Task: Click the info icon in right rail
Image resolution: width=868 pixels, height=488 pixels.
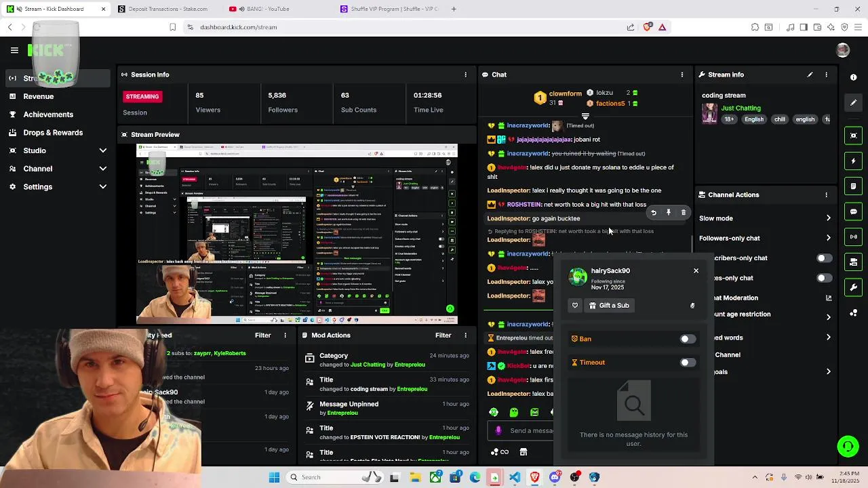Action: pyautogui.click(x=853, y=77)
